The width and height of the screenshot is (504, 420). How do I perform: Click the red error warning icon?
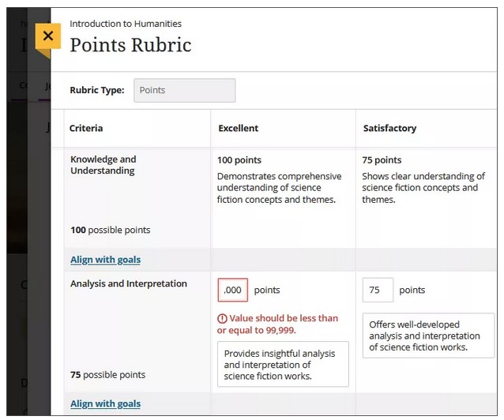222,319
